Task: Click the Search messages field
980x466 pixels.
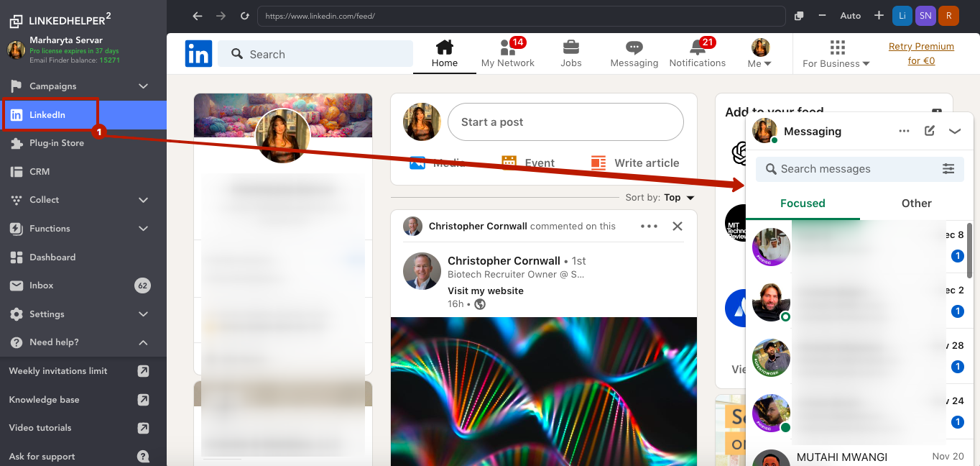Action: (x=848, y=169)
